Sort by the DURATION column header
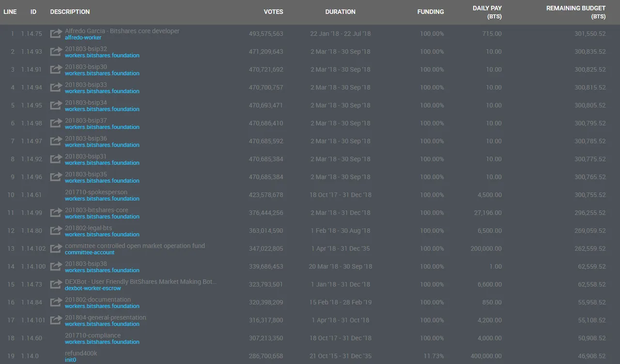620x364 pixels. [341, 12]
